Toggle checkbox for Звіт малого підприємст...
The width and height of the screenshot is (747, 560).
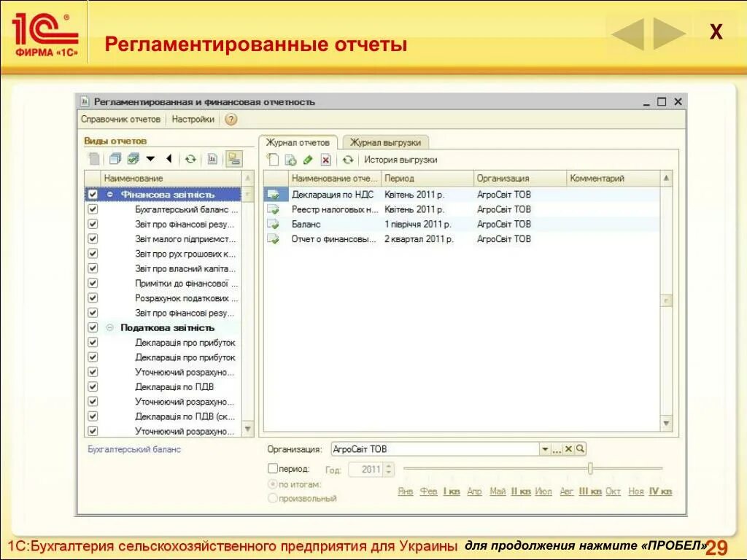point(93,238)
